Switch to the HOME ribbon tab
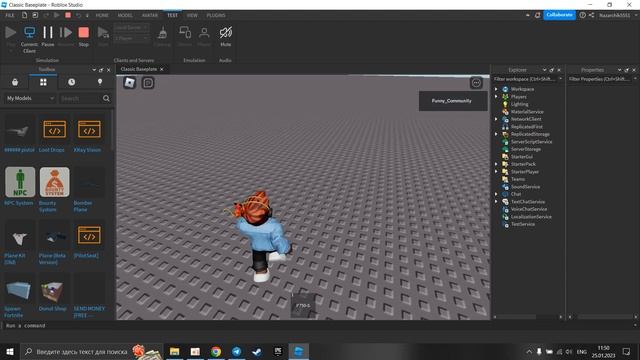The width and height of the screenshot is (640, 360). click(x=102, y=15)
